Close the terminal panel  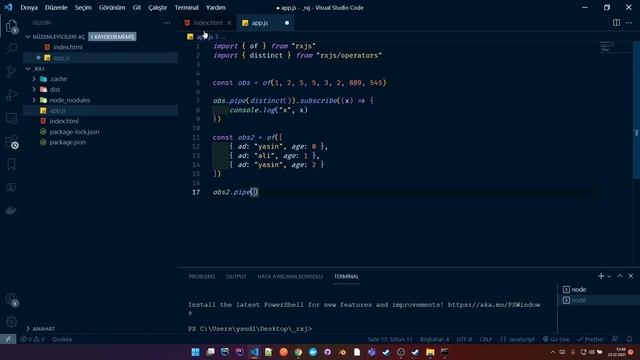point(631,276)
